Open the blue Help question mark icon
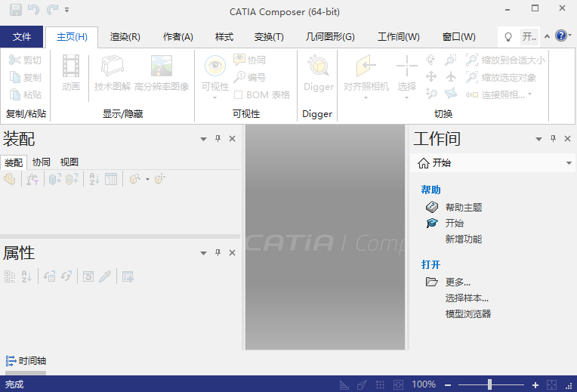The width and height of the screenshot is (577, 392). pyautogui.click(x=561, y=35)
